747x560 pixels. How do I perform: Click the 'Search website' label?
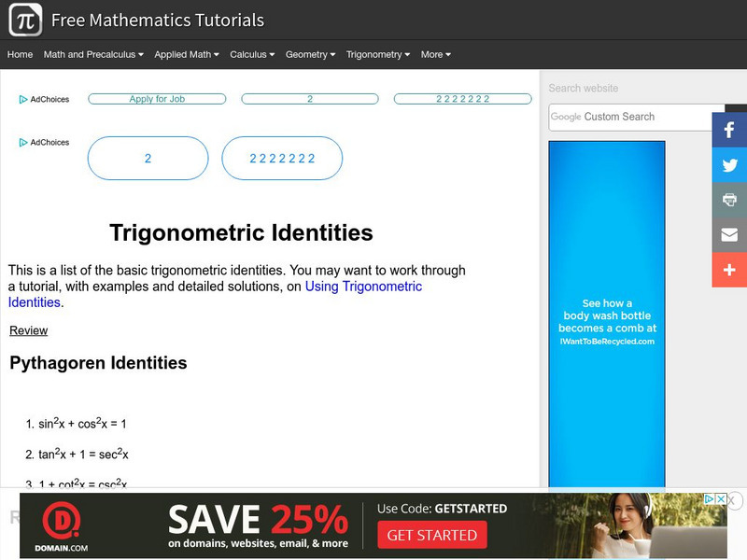tap(583, 88)
